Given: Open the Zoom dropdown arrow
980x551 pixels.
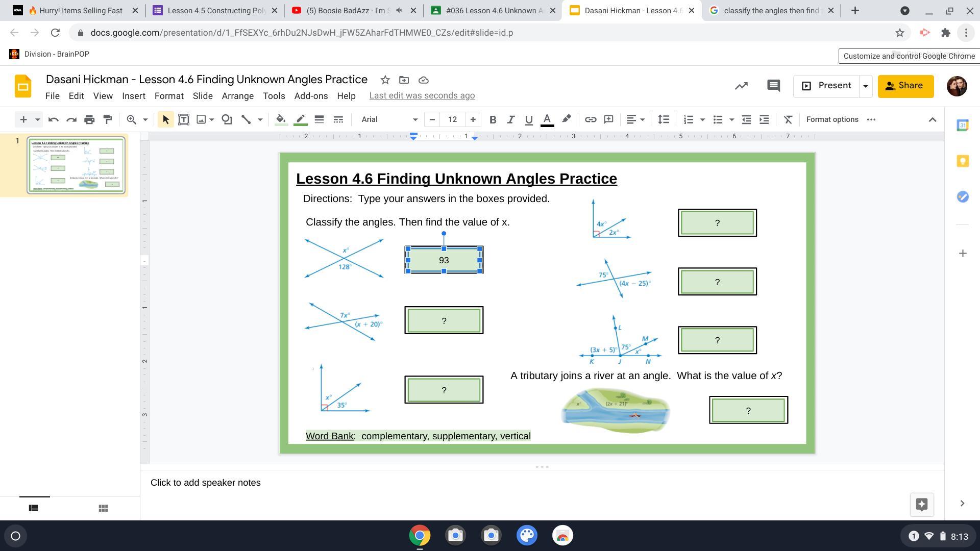Looking at the screenshot, I should (145, 119).
